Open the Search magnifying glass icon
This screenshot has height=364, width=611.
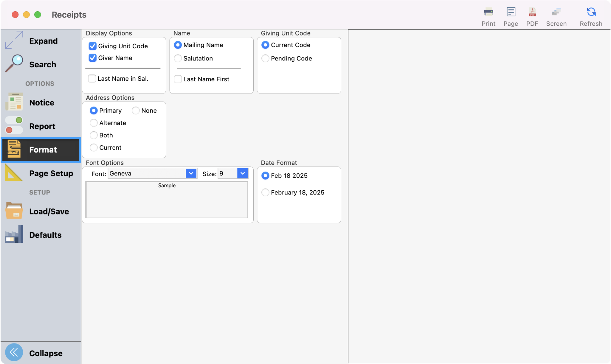tap(14, 63)
